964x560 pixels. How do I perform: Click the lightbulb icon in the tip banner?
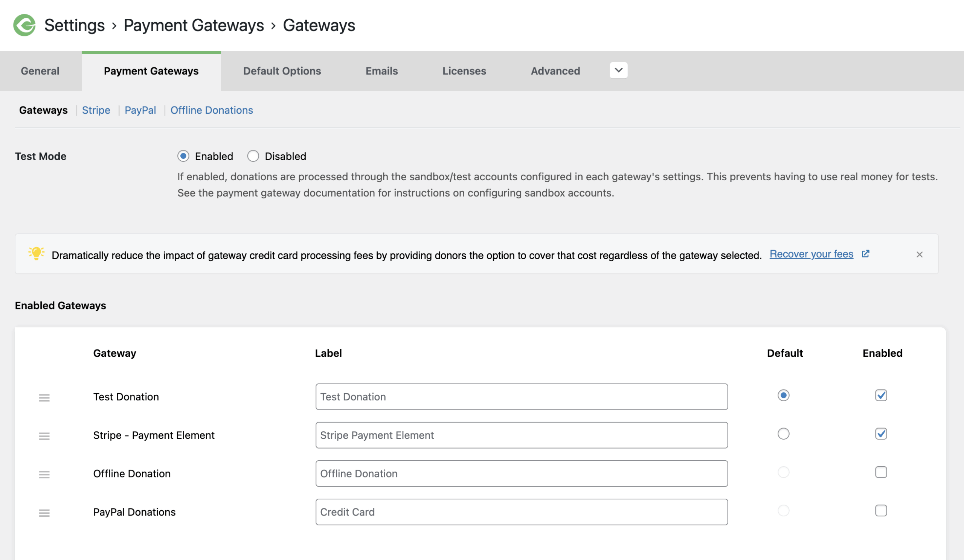click(x=37, y=254)
